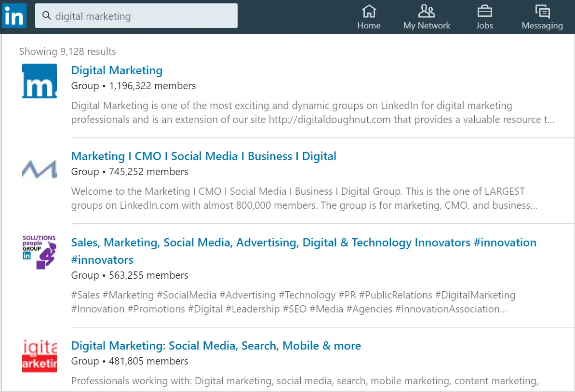Image resolution: width=575 pixels, height=392 pixels.
Task: Open Marketing I CMO I Social Media group
Action: (x=203, y=156)
